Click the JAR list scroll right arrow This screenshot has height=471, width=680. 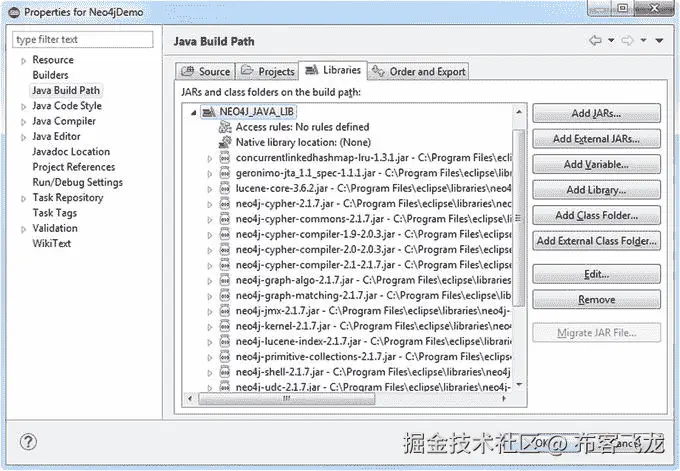(504, 399)
